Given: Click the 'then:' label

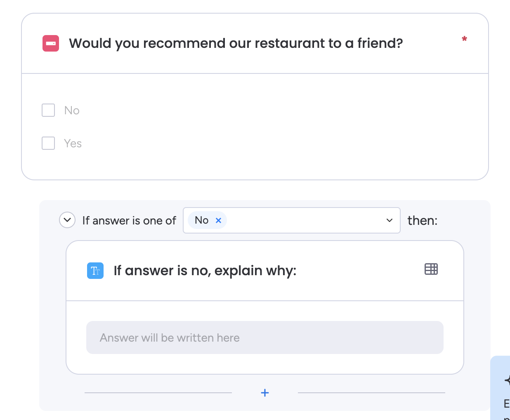Looking at the screenshot, I should pos(423,220).
